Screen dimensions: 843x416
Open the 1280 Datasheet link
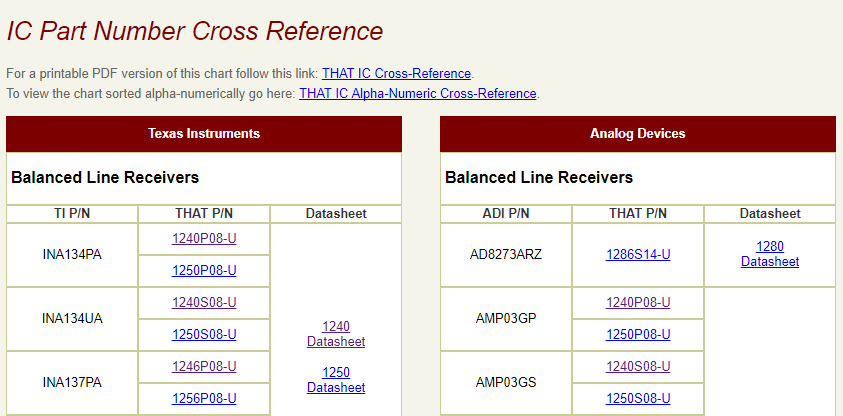[x=770, y=254]
